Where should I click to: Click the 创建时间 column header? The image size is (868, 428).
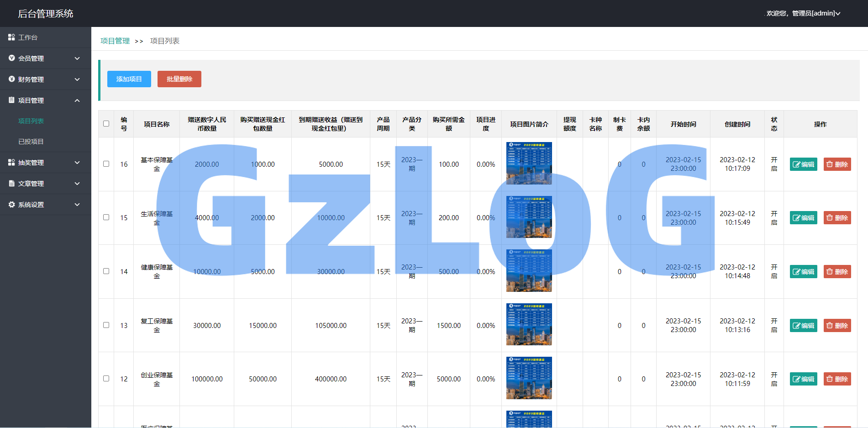[737, 124]
